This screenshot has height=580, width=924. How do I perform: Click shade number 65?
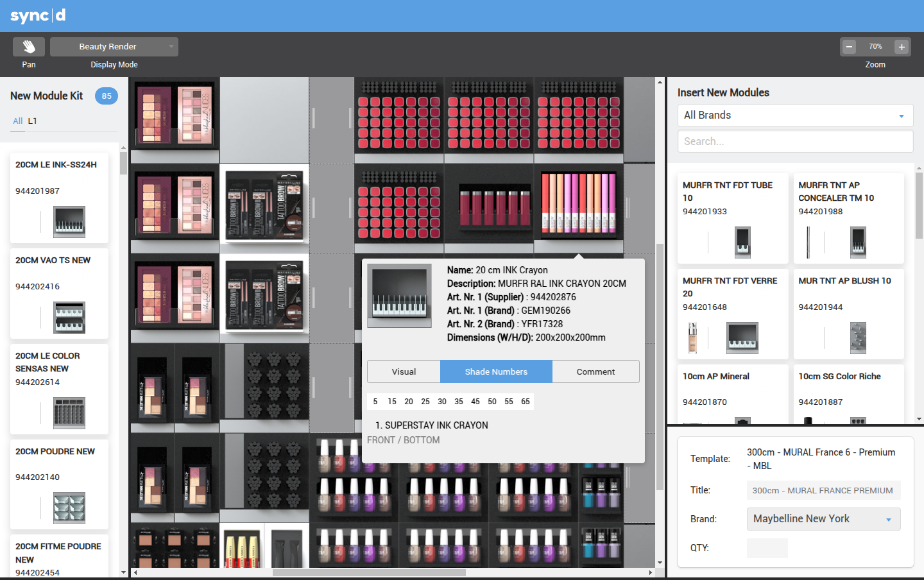pos(526,402)
